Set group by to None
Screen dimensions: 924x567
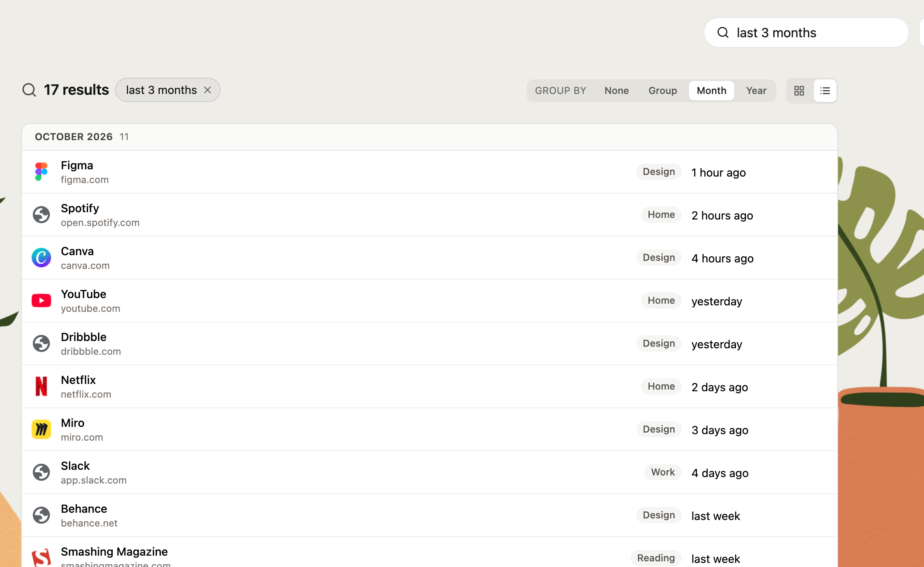(x=617, y=91)
